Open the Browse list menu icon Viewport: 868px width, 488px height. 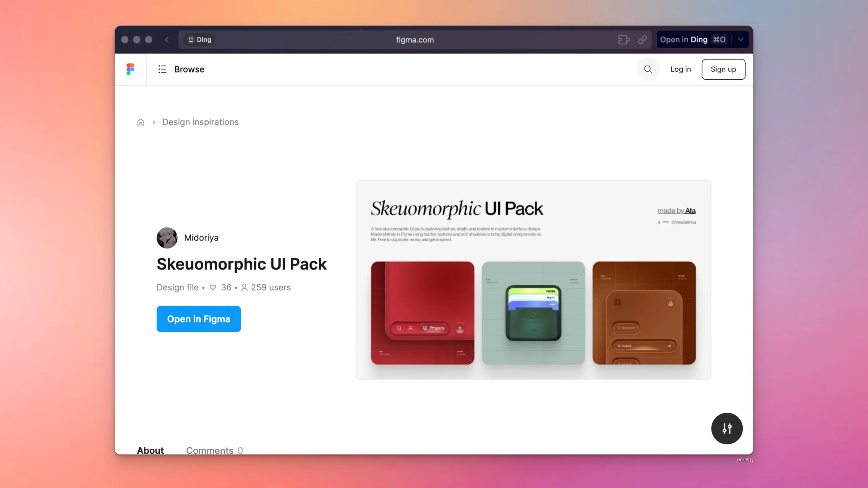162,69
